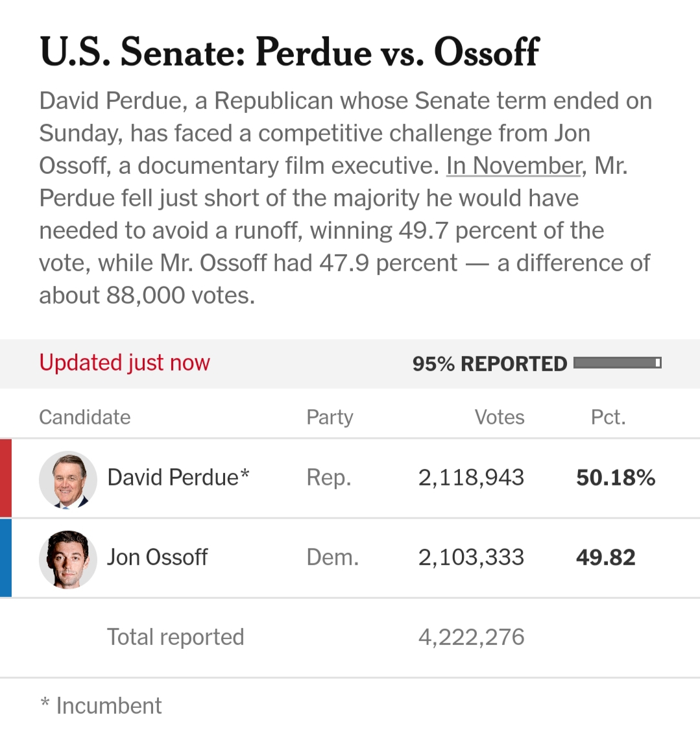Click Ossoff's 49.82 percentage
This screenshot has width=700, height=730.
[605, 557]
